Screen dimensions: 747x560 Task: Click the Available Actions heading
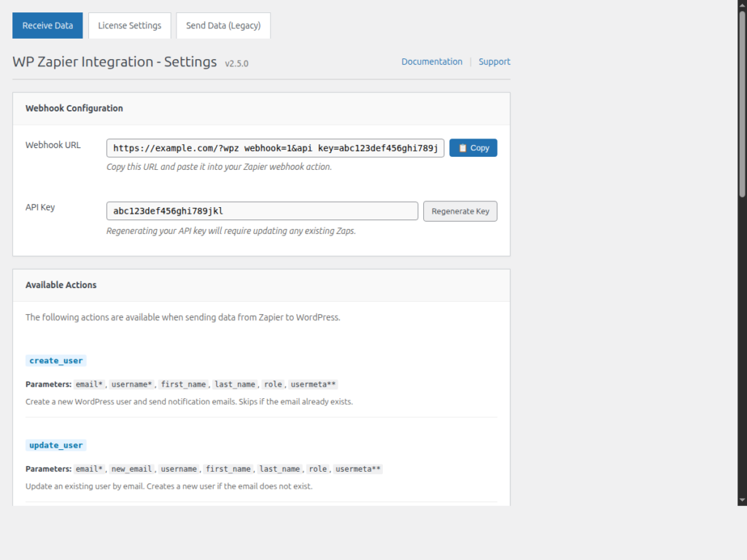coord(61,285)
